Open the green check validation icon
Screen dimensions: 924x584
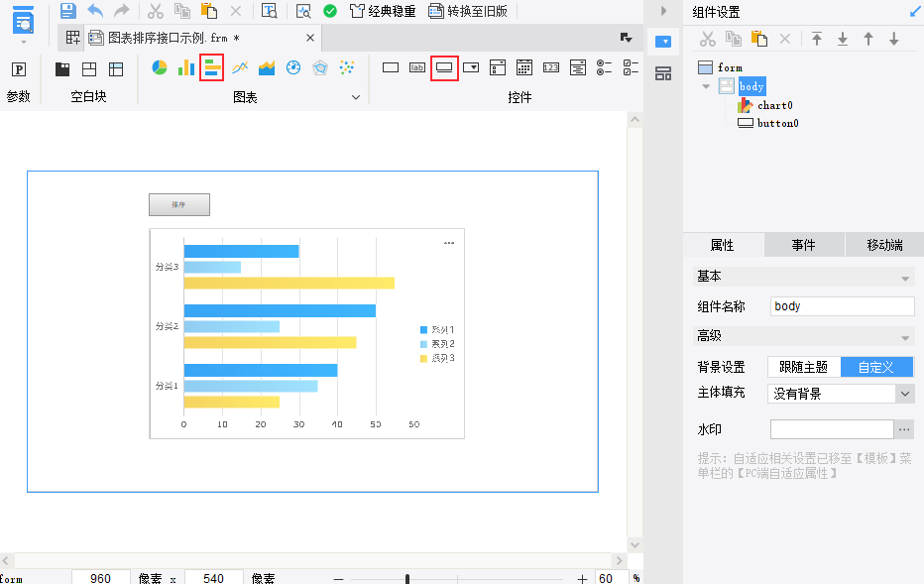tap(330, 11)
